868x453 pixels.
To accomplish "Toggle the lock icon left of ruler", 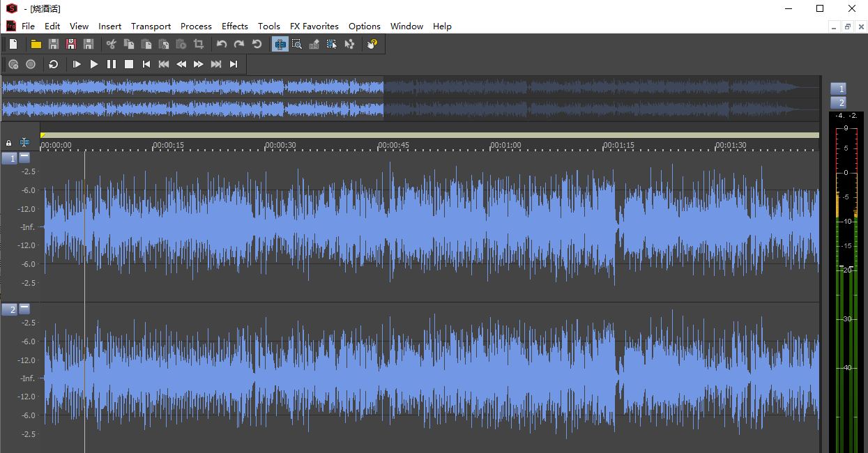I will (9, 143).
